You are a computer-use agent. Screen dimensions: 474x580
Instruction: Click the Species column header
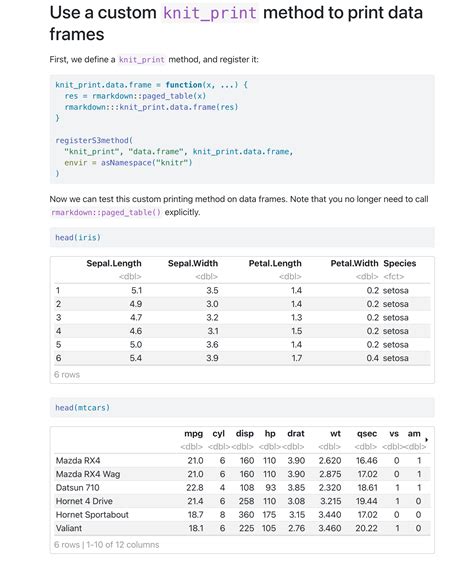click(400, 263)
